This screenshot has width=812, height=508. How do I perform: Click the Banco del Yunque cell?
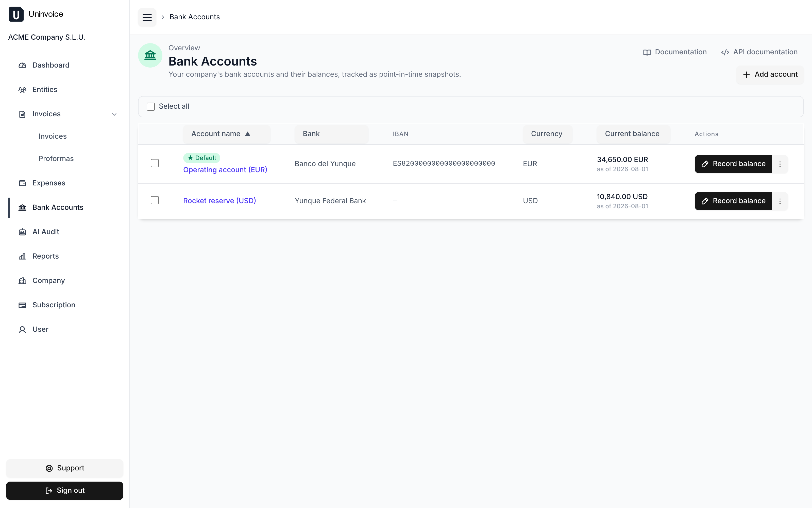(325, 164)
